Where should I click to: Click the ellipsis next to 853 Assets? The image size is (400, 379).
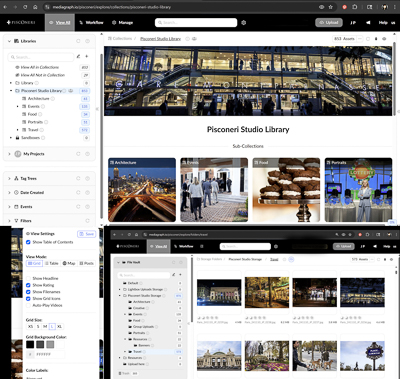pyautogui.click(x=360, y=39)
